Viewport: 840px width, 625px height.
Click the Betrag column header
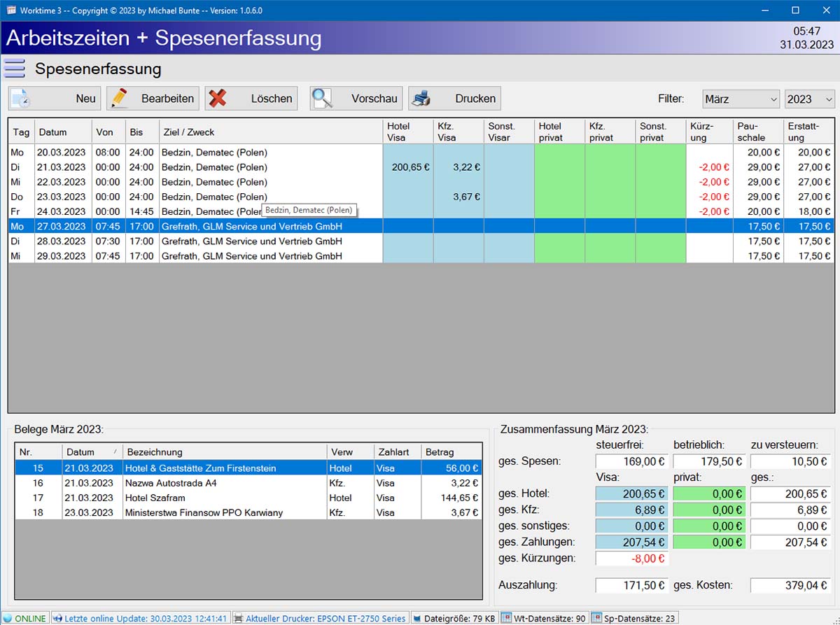(451, 452)
